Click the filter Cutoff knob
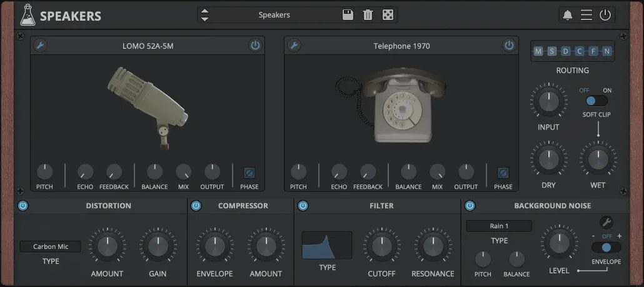Viewport: 644px width, 287px height. point(381,246)
